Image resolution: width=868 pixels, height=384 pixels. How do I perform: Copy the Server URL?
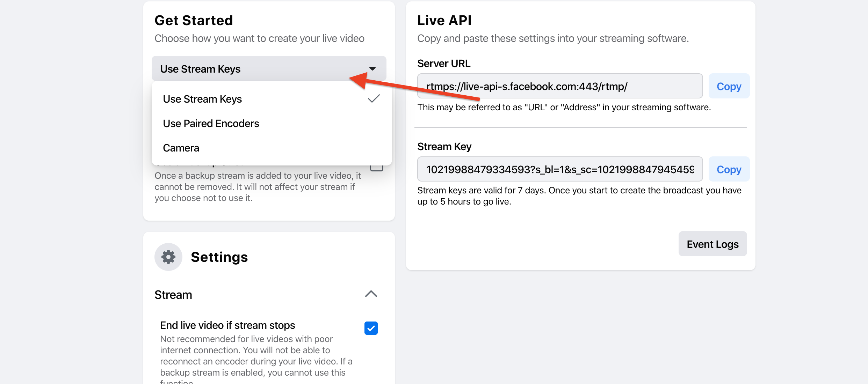(x=729, y=86)
